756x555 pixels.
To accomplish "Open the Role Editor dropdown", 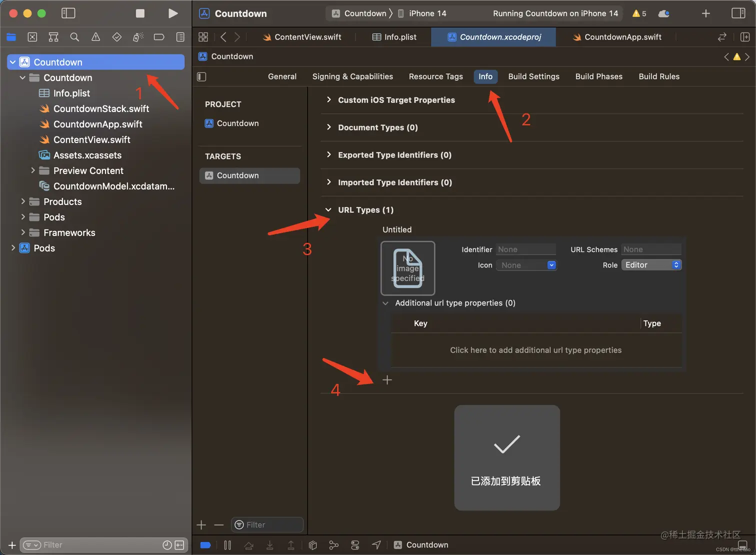I will tap(651, 265).
